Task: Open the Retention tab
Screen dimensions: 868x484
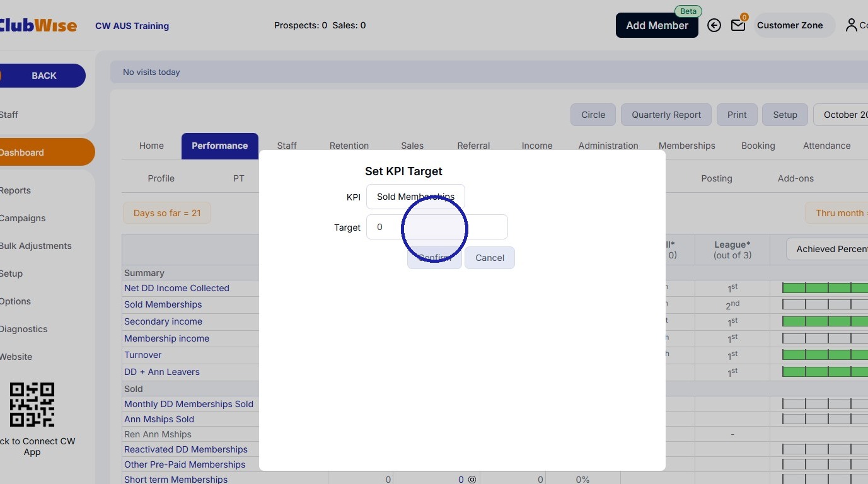Action: click(x=349, y=146)
